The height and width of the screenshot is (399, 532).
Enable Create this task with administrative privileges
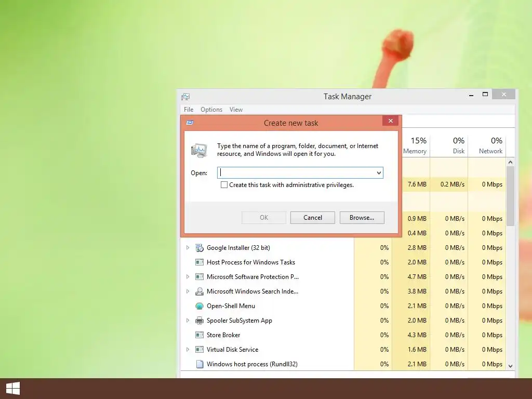point(224,185)
